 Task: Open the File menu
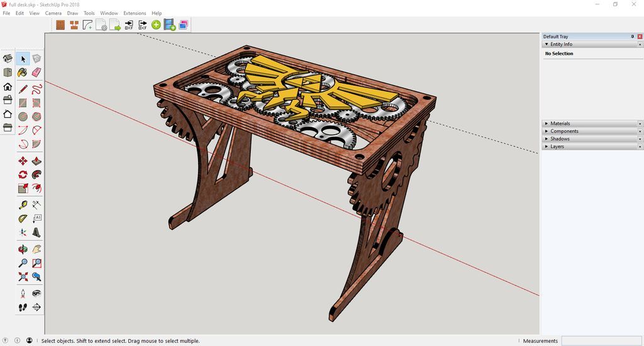[6, 13]
